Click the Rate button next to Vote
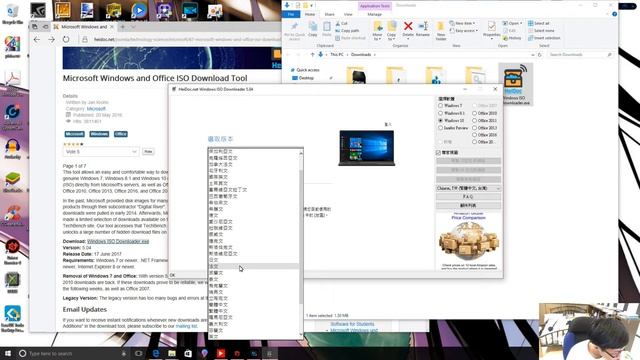The image size is (640, 360). pos(148,152)
